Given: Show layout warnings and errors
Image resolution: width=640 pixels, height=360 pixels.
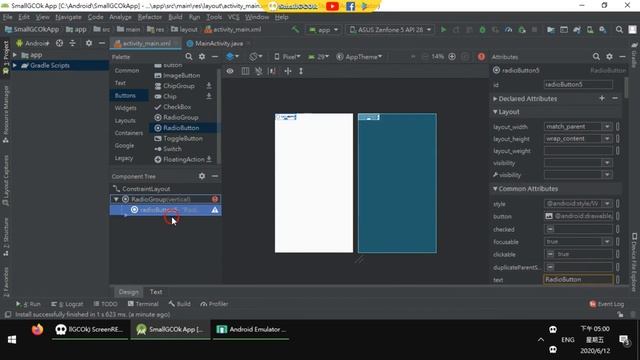Looking at the screenshot, I should 481,57.
